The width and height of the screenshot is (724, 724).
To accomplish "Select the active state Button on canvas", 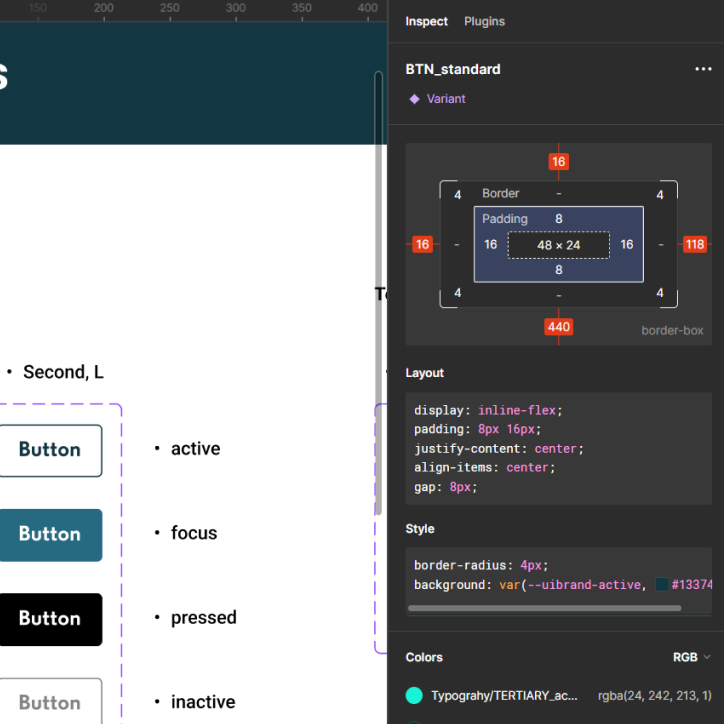I will coord(50,451).
